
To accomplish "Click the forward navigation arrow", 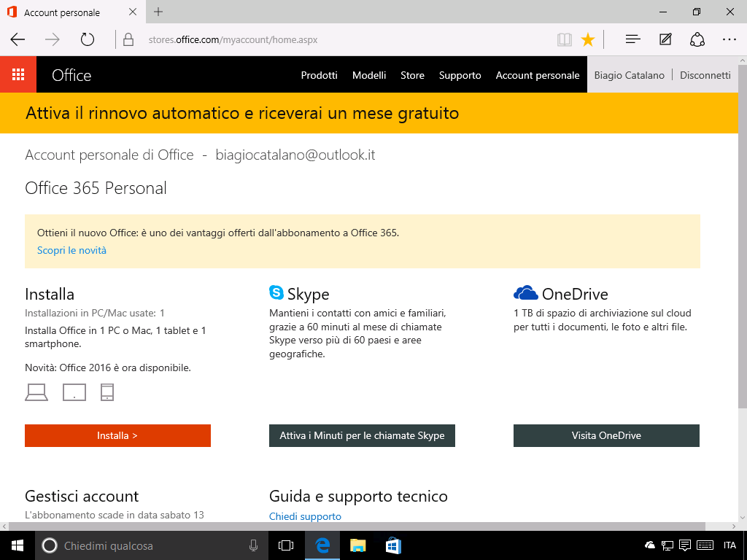I will tap(53, 39).
